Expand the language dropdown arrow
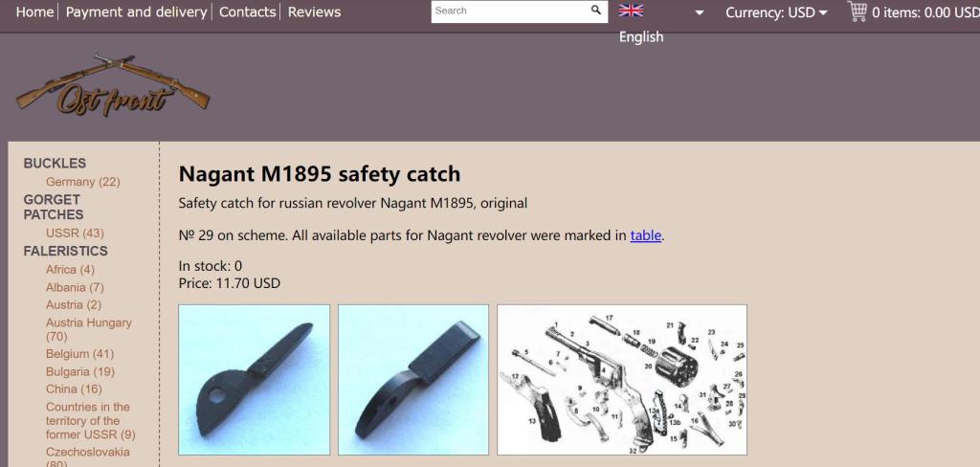 tap(700, 12)
